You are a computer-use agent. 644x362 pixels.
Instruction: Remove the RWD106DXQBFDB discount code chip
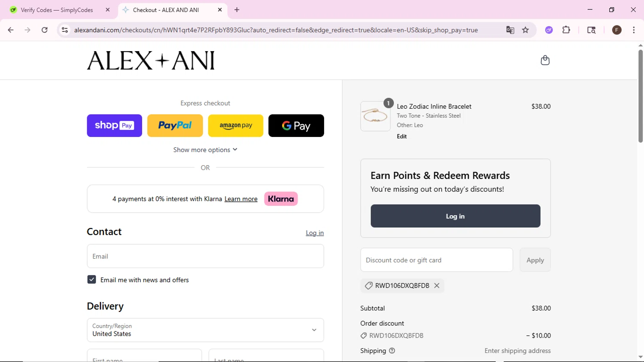coord(437,286)
